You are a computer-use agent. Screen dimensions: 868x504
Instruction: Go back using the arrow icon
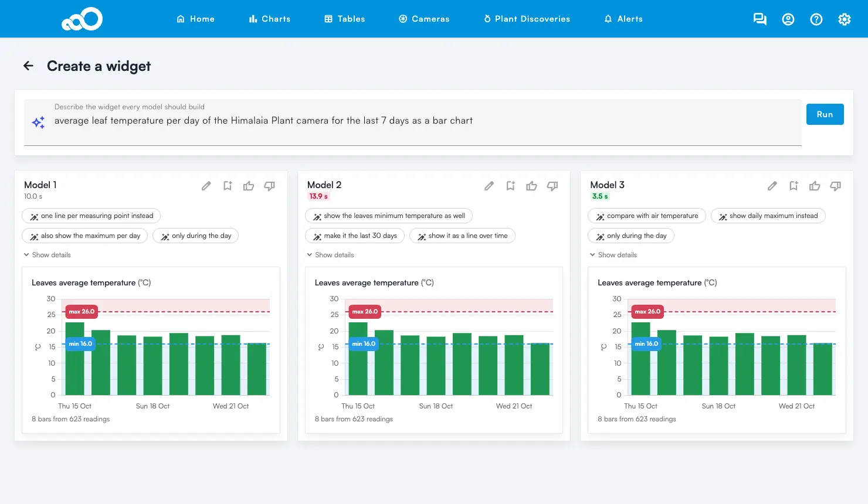point(28,66)
